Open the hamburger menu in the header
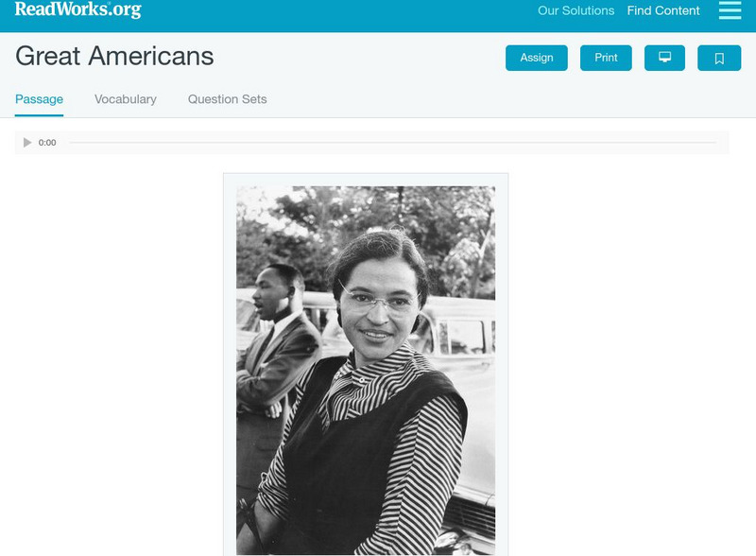This screenshot has height=556, width=756. pos(730,10)
